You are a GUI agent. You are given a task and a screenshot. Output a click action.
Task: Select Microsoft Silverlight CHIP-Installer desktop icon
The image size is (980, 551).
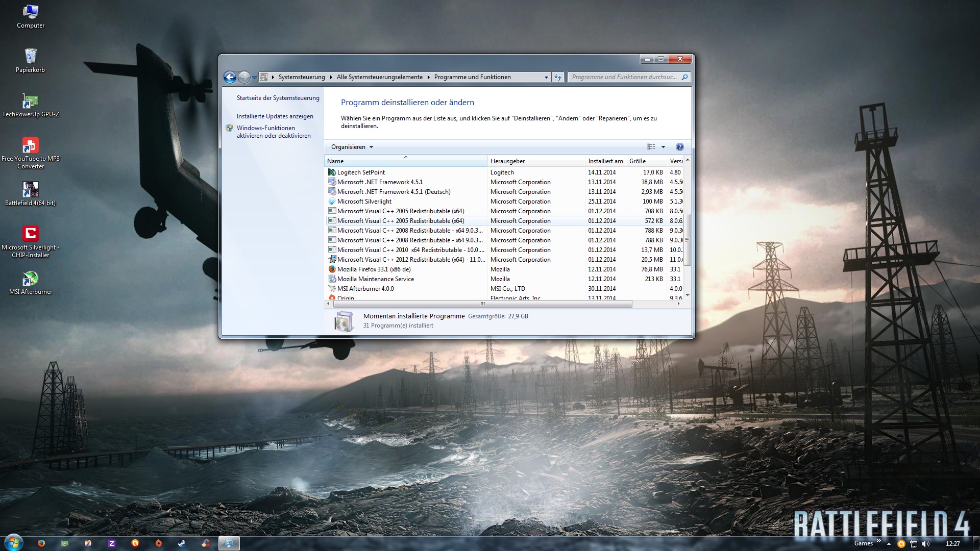31,242
